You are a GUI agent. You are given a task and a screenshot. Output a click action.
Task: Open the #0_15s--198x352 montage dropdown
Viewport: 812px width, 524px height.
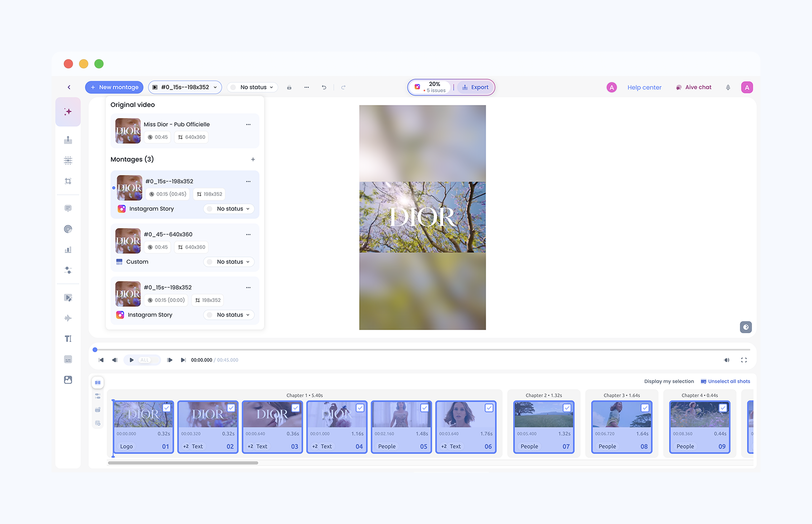[x=185, y=87]
